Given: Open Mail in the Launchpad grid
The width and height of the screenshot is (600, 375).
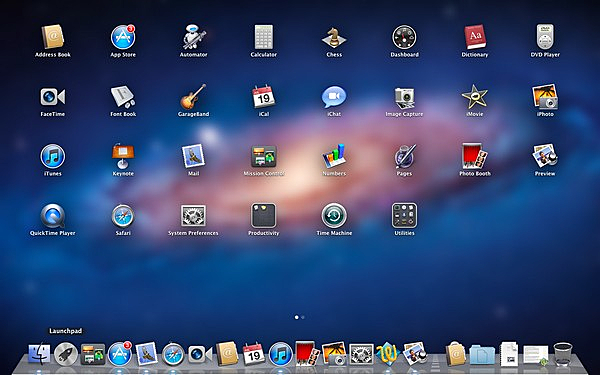Looking at the screenshot, I should [193, 156].
